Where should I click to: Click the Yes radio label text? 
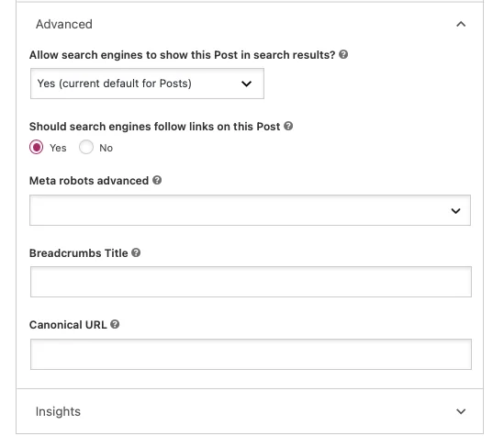coord(58,148)
